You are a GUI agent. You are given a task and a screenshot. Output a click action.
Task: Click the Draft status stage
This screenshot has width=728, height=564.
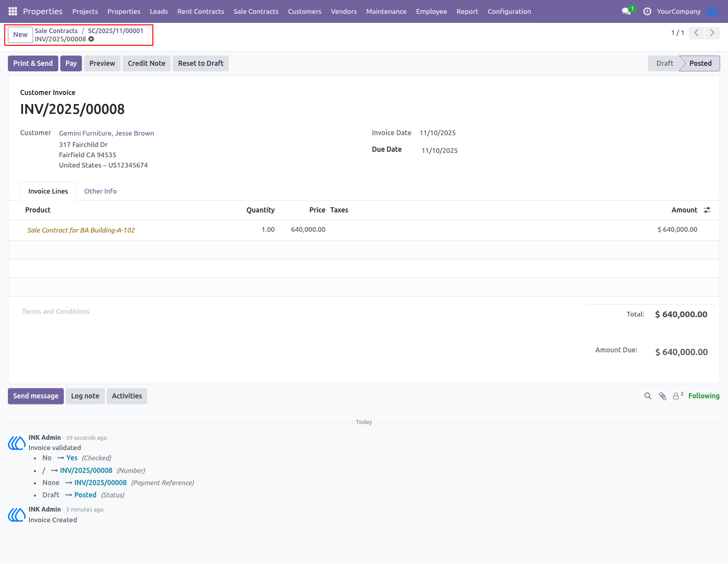(665, 63)
